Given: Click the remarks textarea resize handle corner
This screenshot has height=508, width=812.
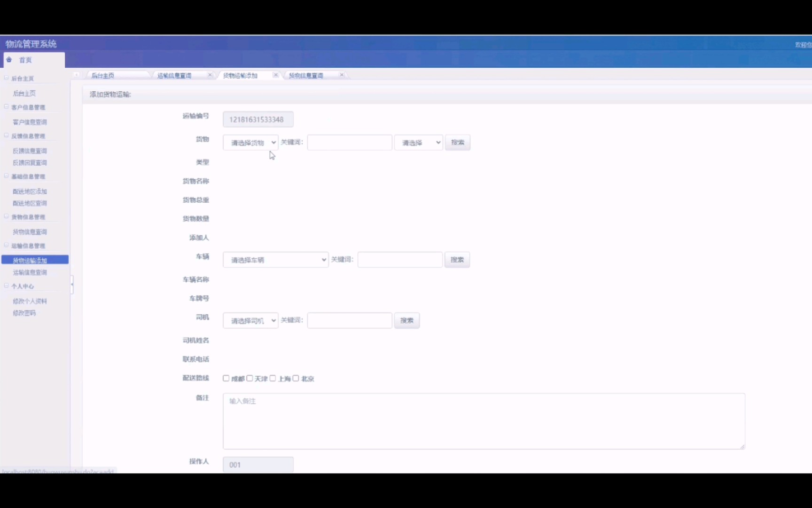Looking at the screenshot, I should coord(742,446).
